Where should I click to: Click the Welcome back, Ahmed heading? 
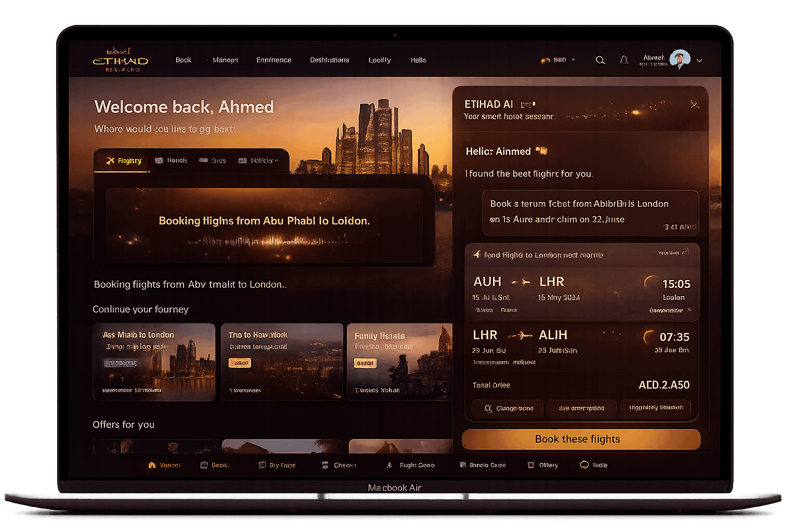pyautogui.click(x=184, y=107)
